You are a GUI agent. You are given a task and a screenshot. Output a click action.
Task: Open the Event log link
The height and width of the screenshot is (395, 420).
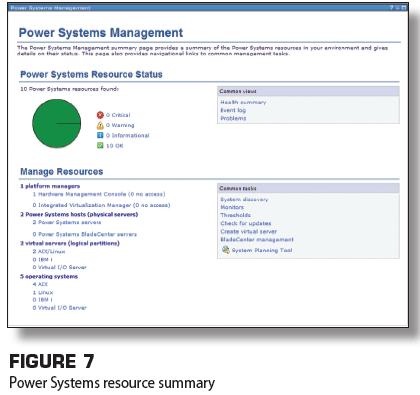[x=233, y=110]
